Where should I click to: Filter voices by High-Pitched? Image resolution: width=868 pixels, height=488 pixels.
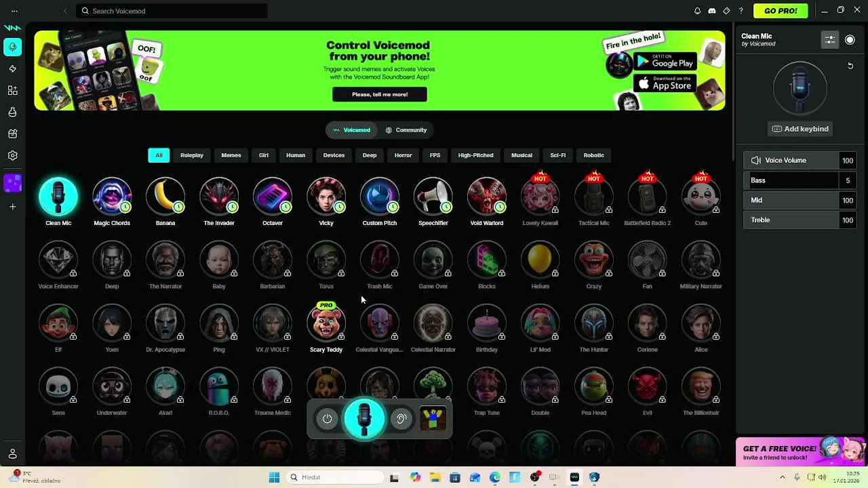tap(476, 155)
